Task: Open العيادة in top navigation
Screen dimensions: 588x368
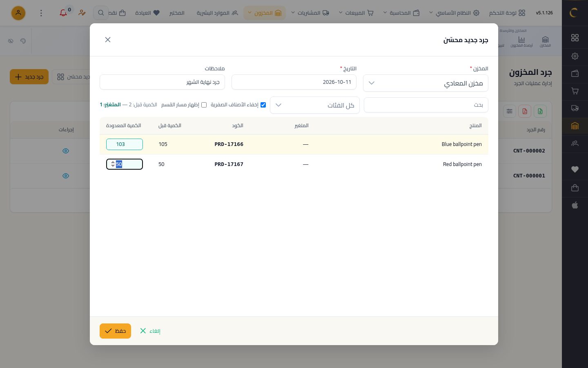Action: click(x=147, y=13)
